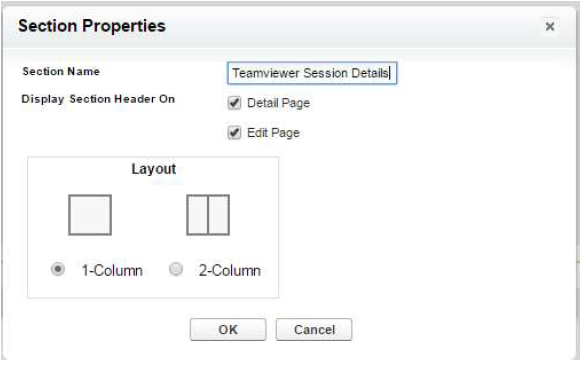Tick the checkmark icon beside Detail Page
583x376 pixels.
click(x=234, y=103)
